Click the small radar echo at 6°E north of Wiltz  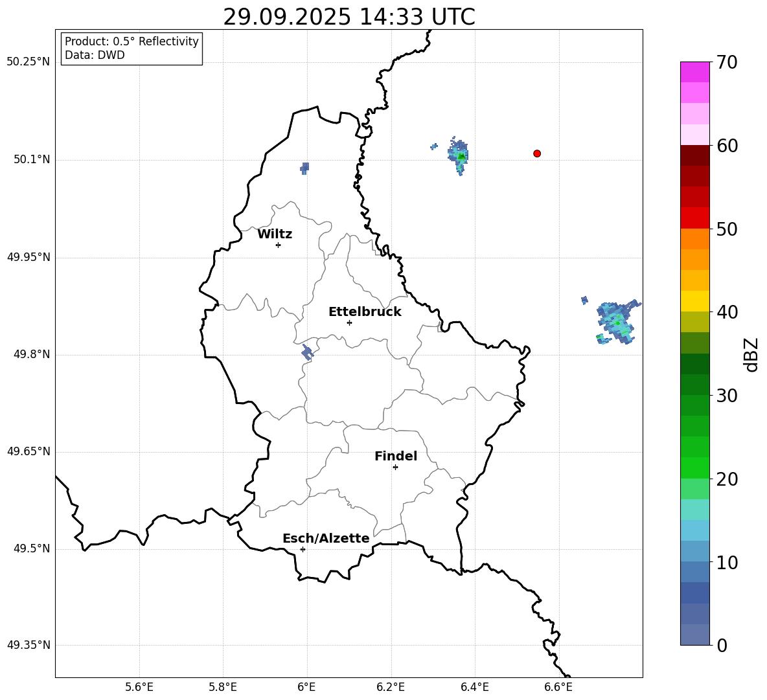(x=304, y=168)
